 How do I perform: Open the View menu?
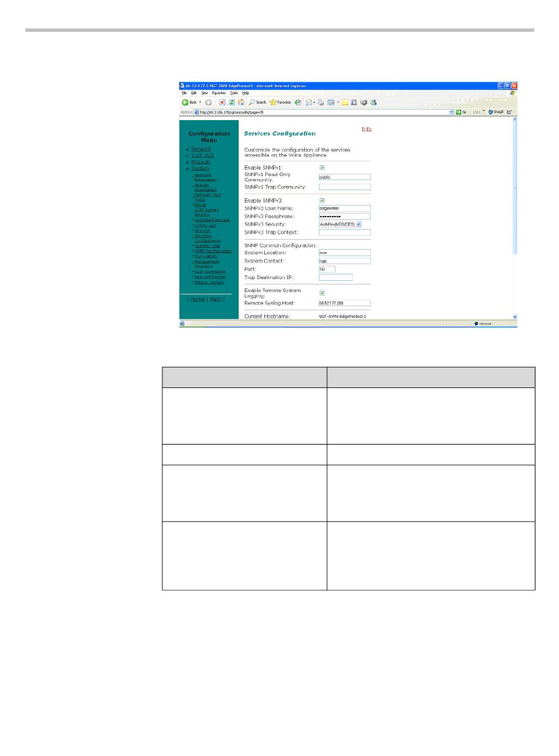coord(205,93)
